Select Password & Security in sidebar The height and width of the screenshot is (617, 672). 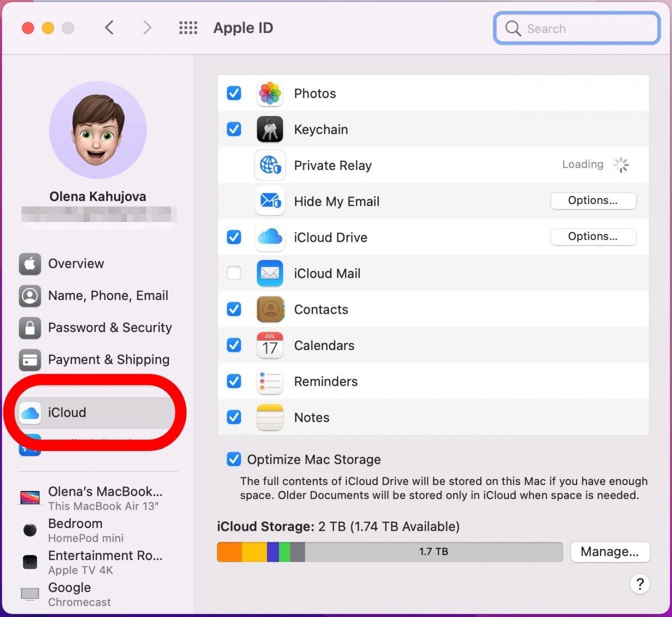109,328
